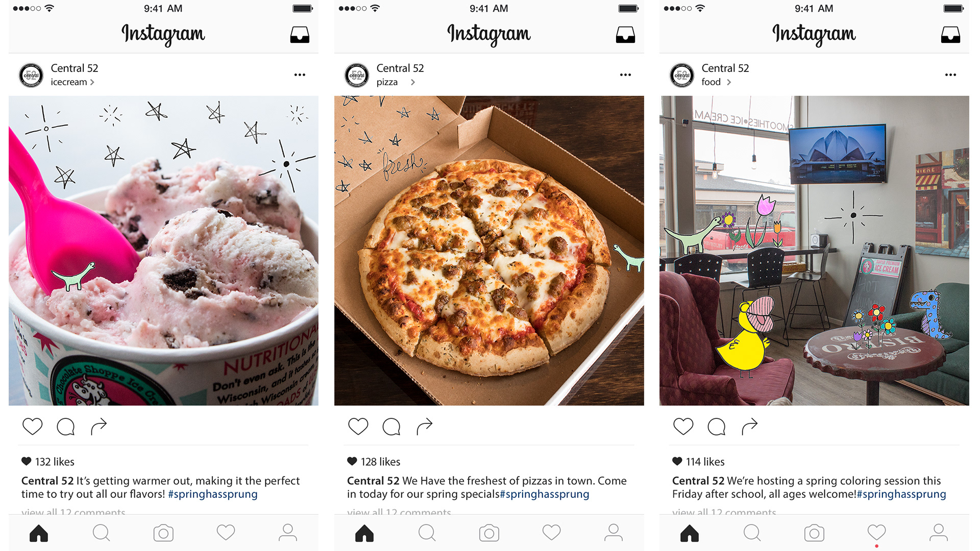Open the three-dots menu on the icecream post

click(x=300, y=75)
